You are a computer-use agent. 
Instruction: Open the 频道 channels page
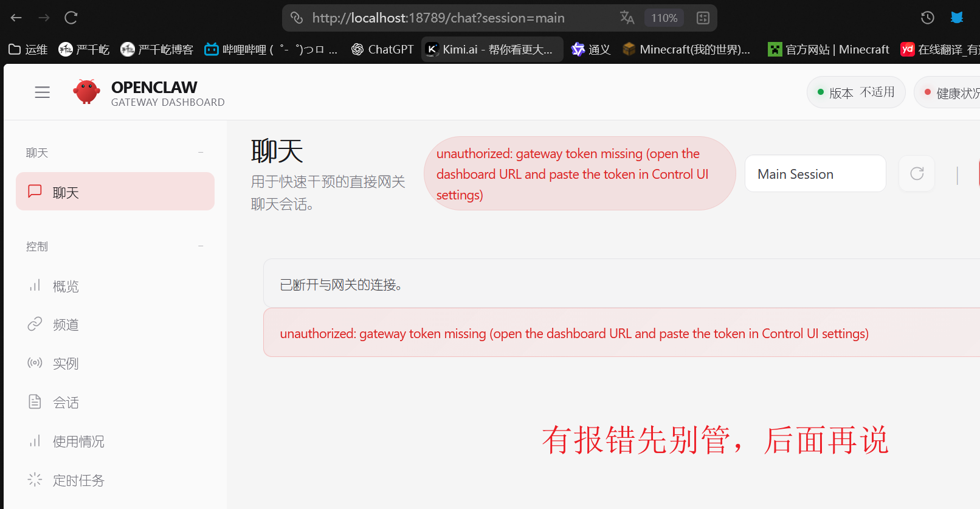[x=66, y=325]
